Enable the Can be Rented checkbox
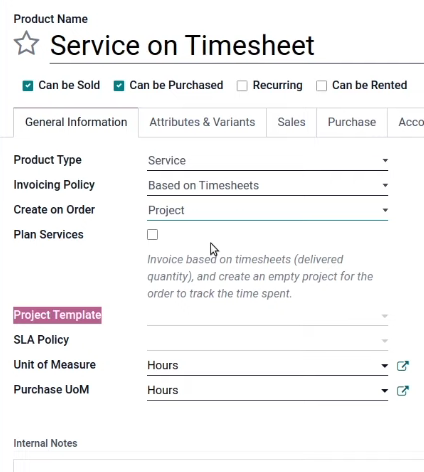Viewport: 424px width, 472px height. coord(321,86)
